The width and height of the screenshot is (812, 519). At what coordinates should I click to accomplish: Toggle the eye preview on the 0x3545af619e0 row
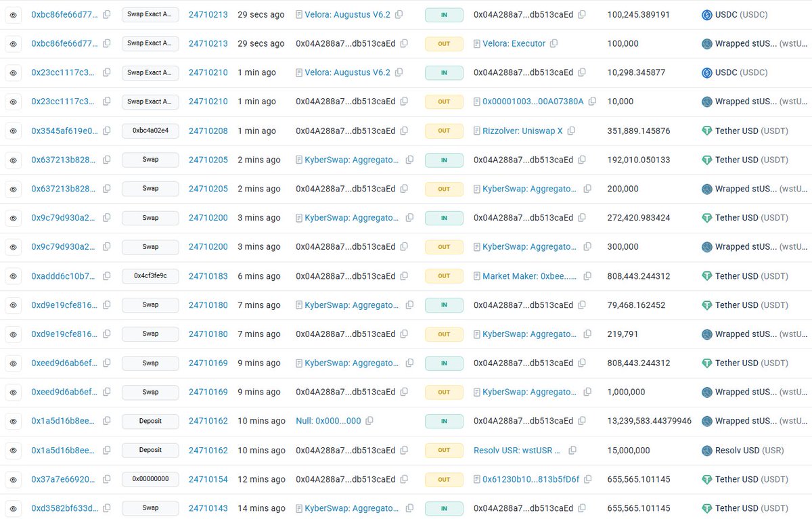[13, 131]
